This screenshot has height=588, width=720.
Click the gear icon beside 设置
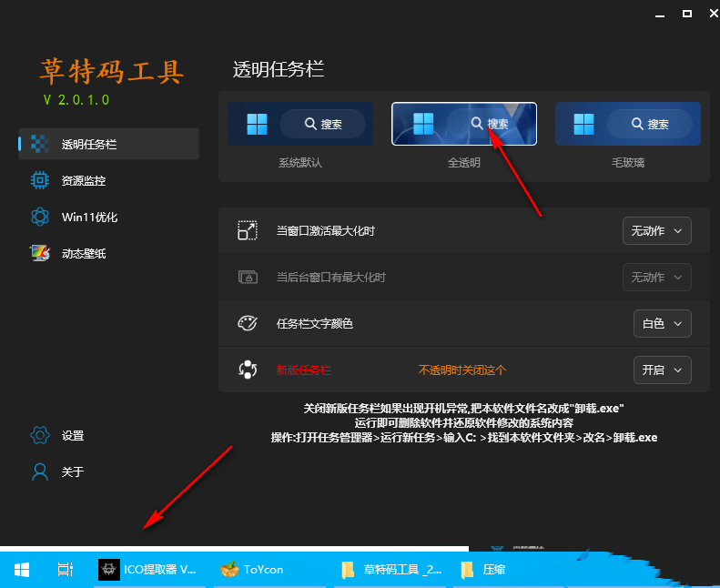pyautogui.click(x=40, y=435)
